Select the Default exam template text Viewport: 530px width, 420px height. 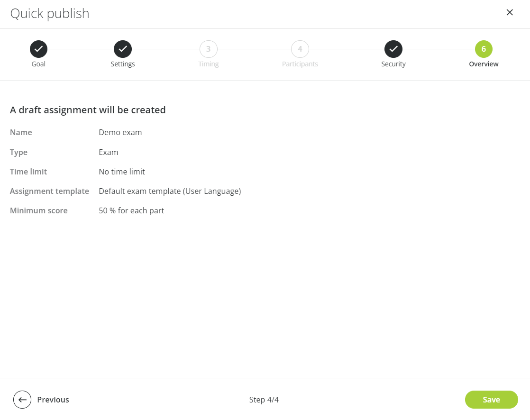(x=170, y=191)
